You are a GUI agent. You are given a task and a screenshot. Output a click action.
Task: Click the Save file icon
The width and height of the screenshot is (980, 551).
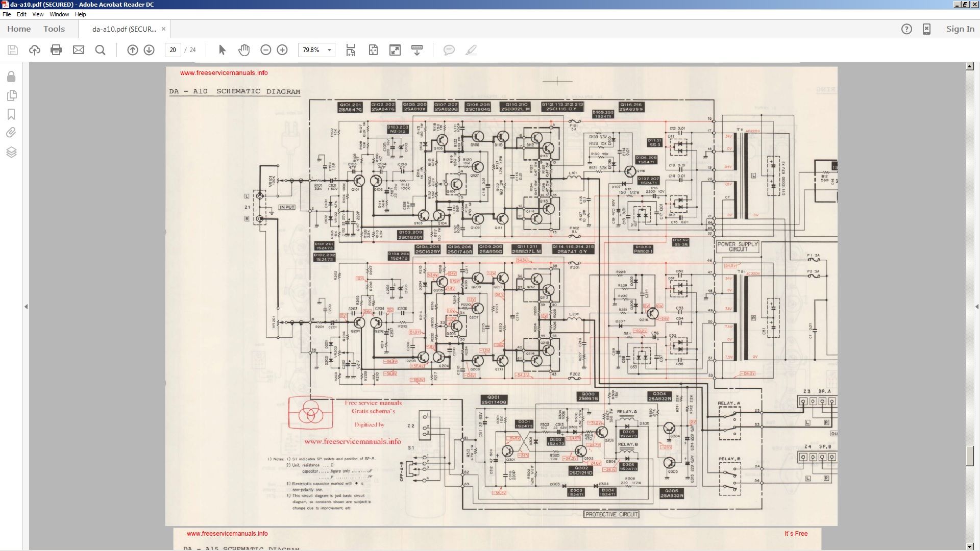[13, 50]
